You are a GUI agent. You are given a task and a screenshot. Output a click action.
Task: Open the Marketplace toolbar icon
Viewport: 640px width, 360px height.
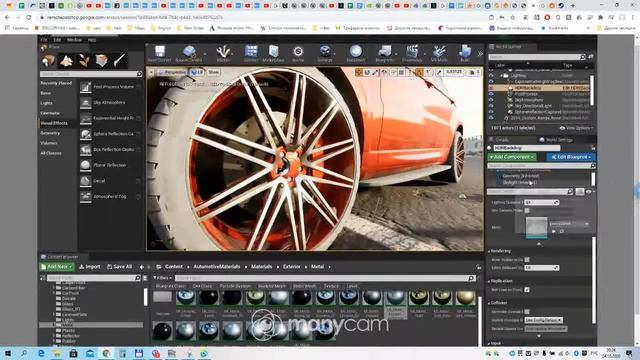click(273, 51)
